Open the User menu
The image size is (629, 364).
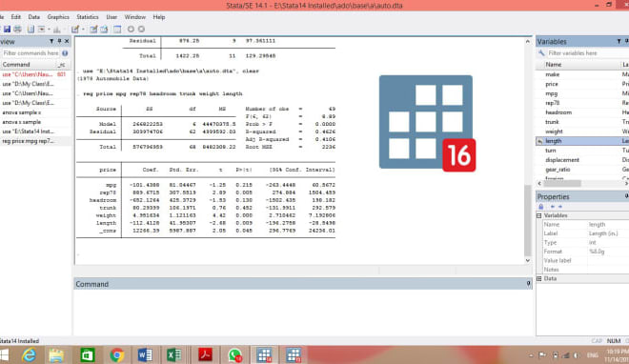[112, 17]
